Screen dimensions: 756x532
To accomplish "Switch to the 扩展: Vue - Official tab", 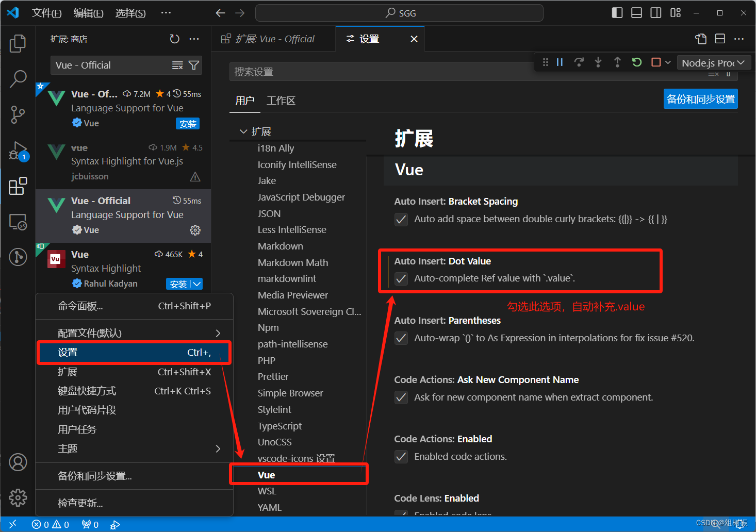I will tap(273, 39).
